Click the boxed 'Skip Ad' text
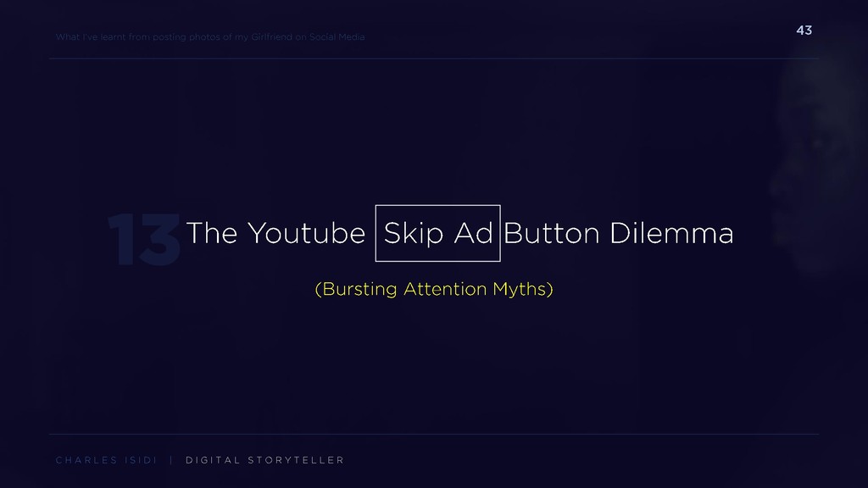 [x=438, y=233]
